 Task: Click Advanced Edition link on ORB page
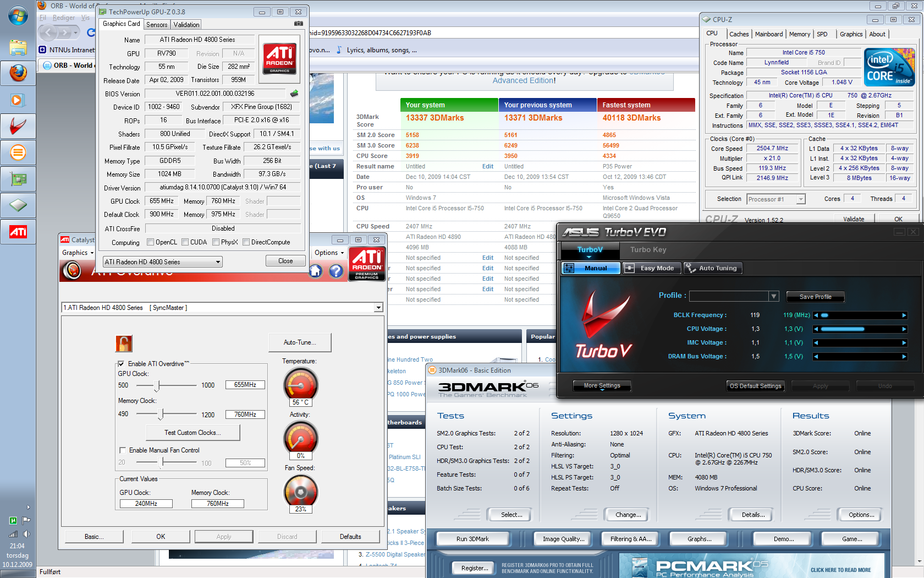coord(523,80)
